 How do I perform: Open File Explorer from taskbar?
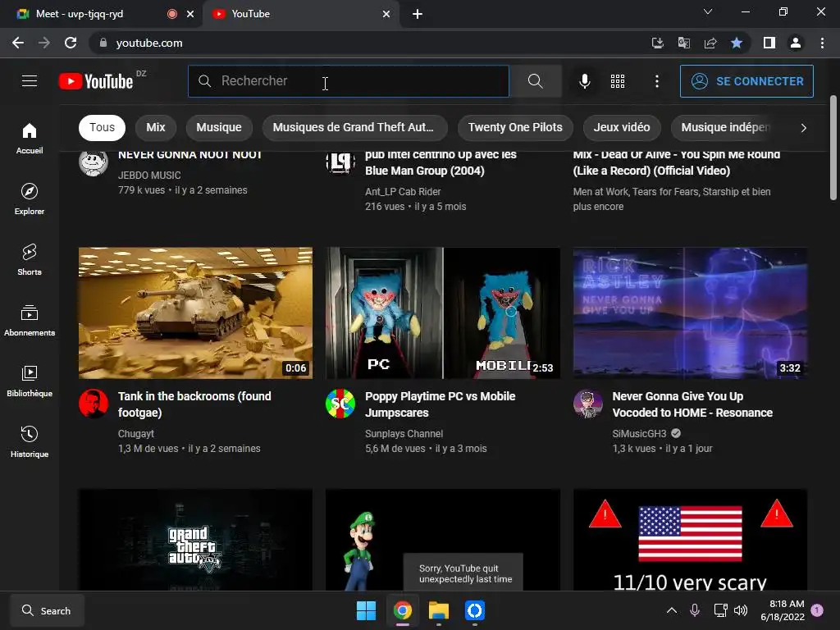click(439, 610)
